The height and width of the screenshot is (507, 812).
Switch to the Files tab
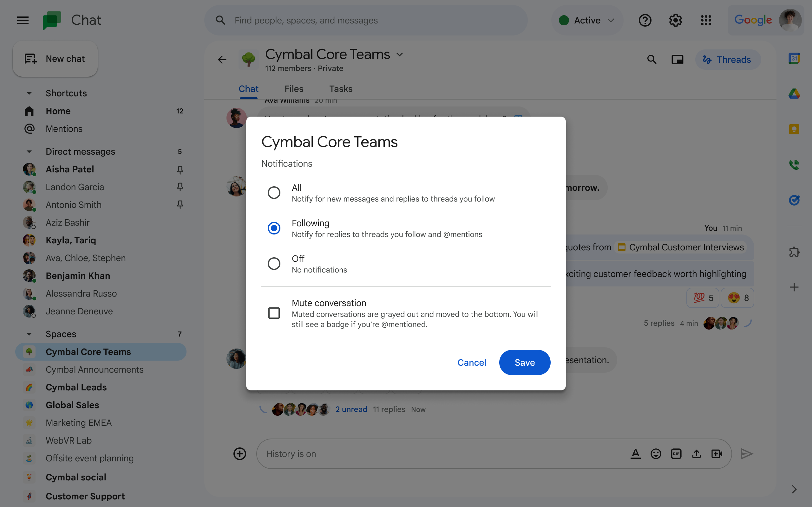tap(293, 89)
